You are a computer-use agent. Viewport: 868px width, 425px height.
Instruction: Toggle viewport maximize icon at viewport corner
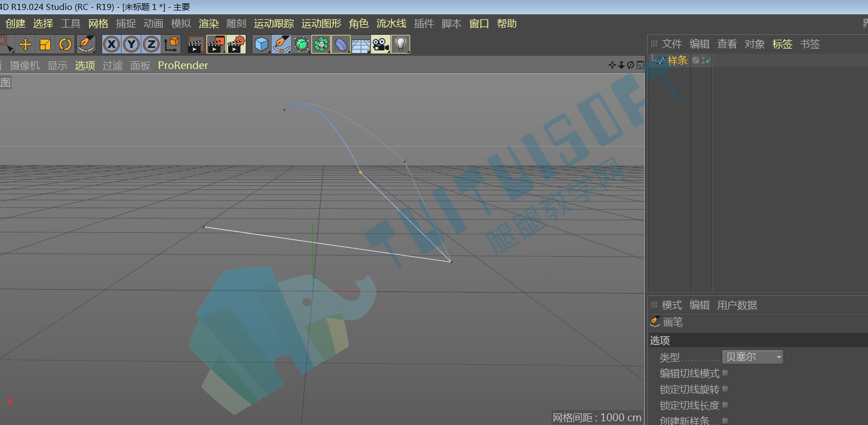pos(640,65)
